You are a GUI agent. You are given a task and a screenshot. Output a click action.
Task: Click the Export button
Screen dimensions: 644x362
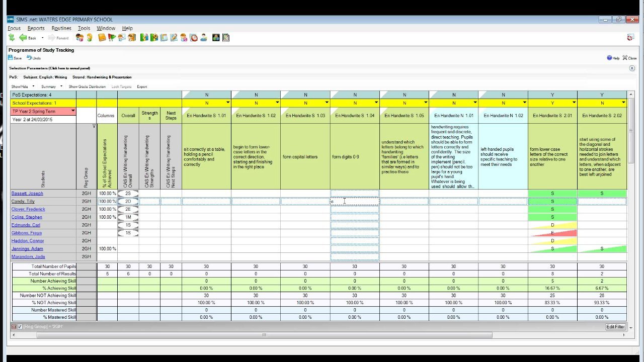142,86
